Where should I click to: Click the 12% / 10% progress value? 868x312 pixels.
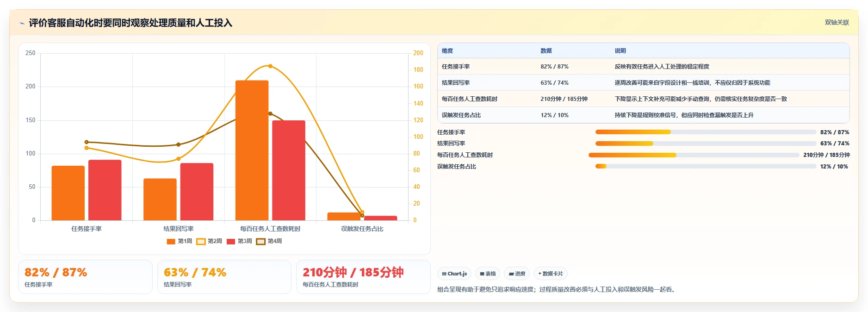(x=834, y=167)
